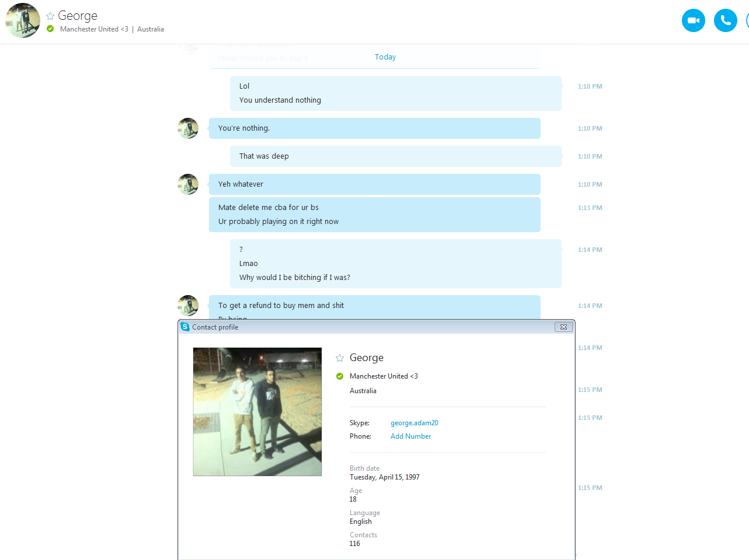749x560 pixels.
Task: Click the Today date separator
Action: pos(385,57)
